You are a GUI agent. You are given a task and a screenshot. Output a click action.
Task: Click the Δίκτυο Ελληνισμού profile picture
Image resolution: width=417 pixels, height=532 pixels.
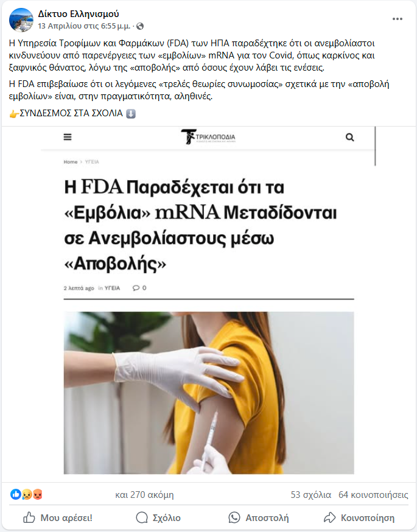click(x=21, y=20)
